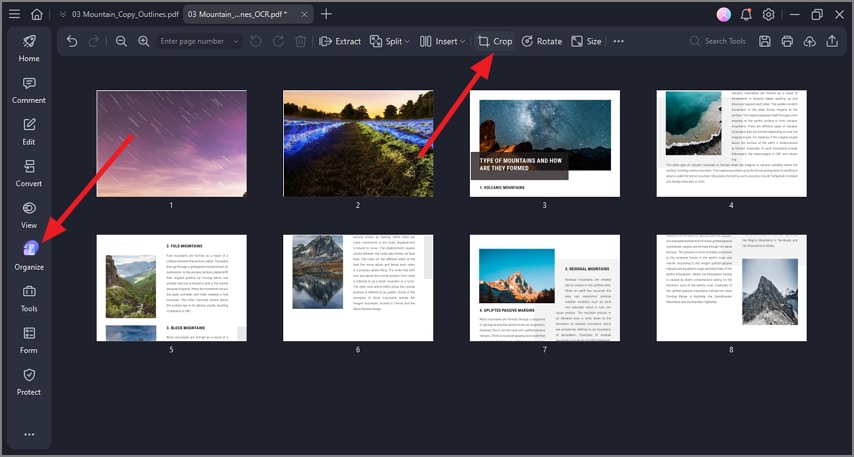This screenshot has height=457, width=854.
Task: Open the user profile avatar
Action: (x=723, y=15)
